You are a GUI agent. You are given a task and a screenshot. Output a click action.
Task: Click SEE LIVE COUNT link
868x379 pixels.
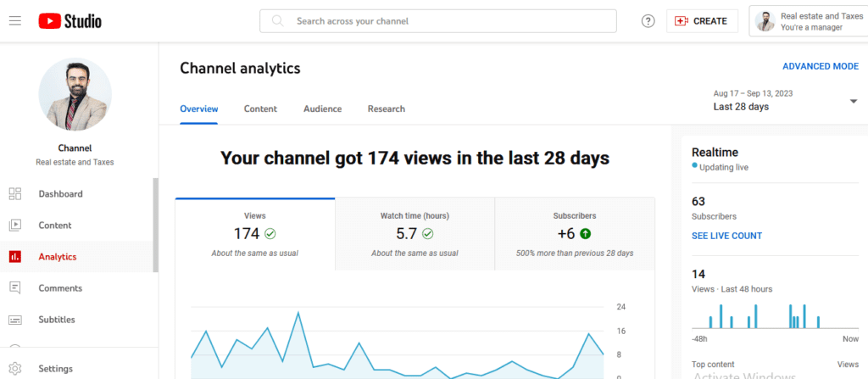[726, 236]
